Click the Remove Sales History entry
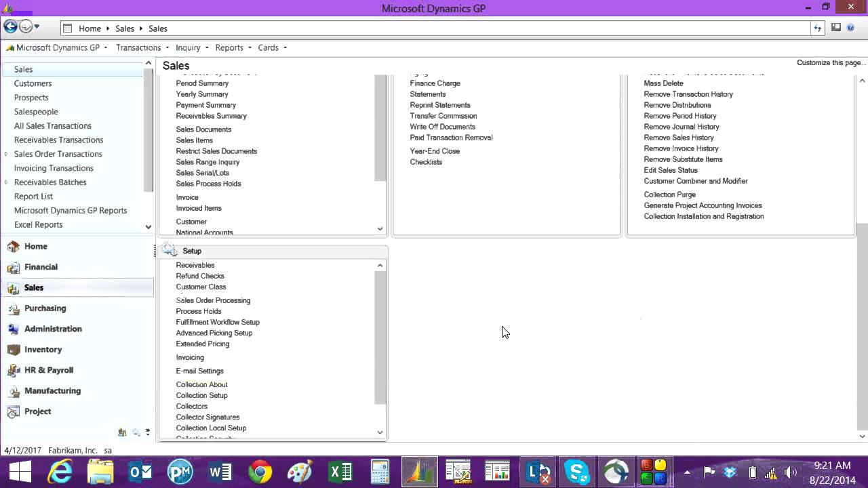This screenshot has width=868, height=488. 678,138
